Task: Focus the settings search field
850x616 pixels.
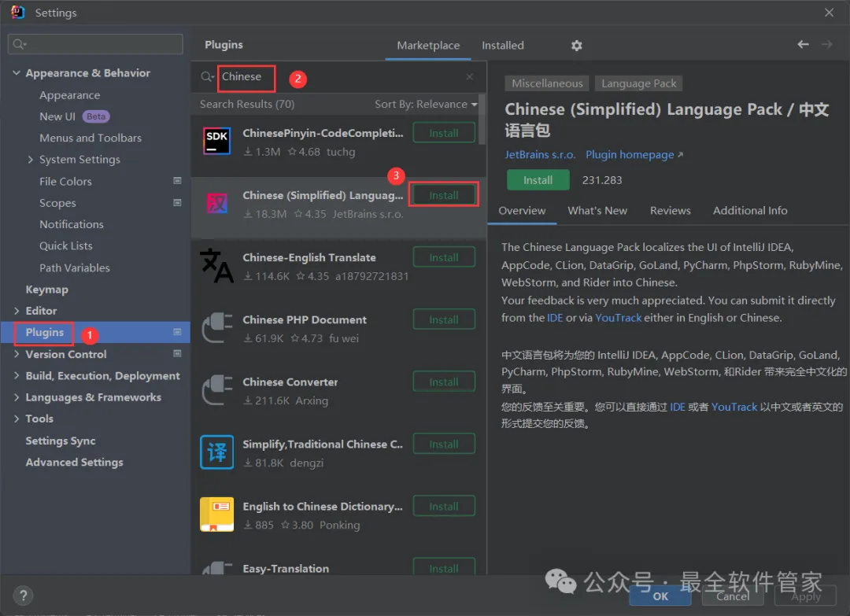Action: [95, 44]
